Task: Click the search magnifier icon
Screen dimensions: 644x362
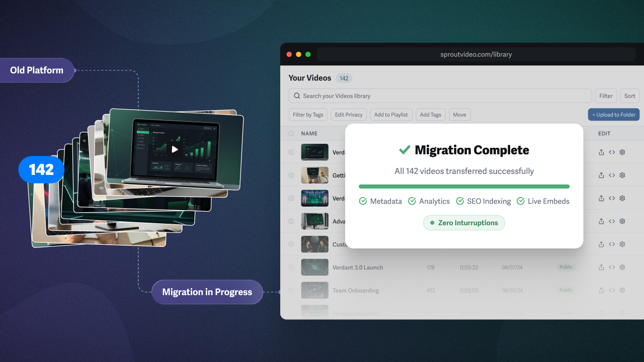Action: pos(297,96)
